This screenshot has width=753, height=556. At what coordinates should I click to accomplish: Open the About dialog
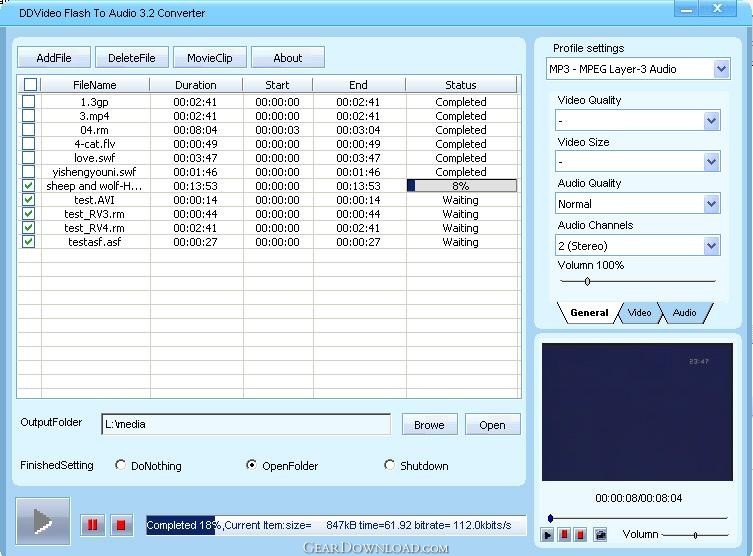tap(288, 58)
